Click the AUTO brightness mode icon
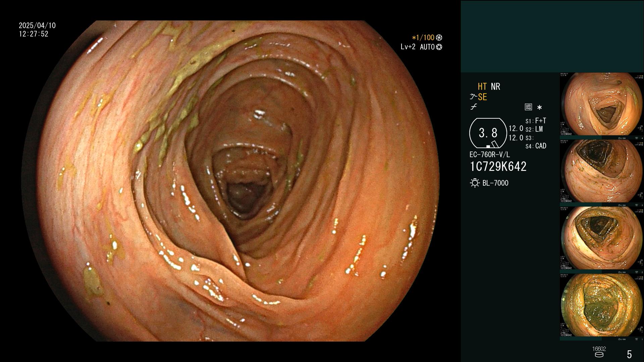644x362 pixels. tap(439, 47)
